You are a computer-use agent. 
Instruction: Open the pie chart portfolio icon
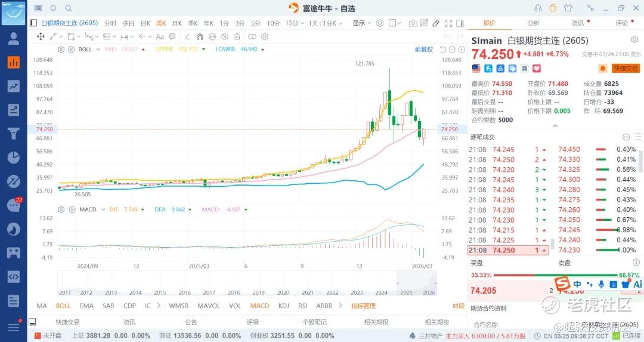pos(14,158)
